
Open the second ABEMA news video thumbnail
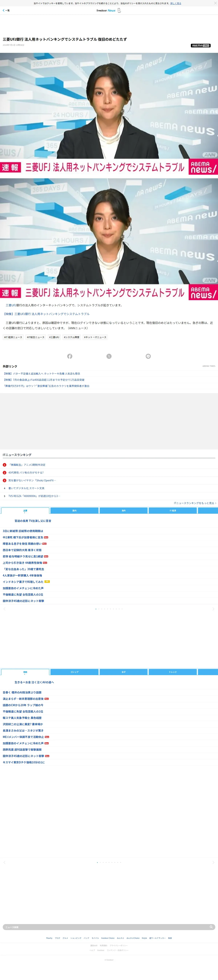pyautogui.click(x=109, y=239)
